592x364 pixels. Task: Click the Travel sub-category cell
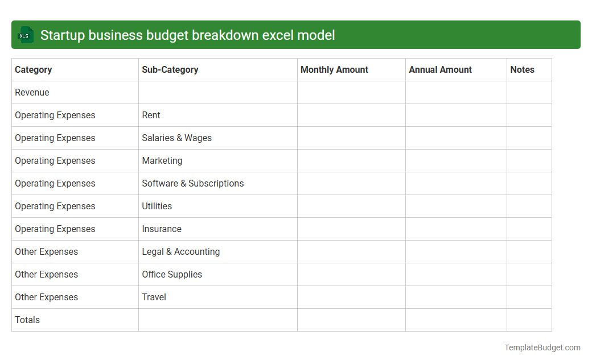(x=154, y=297)
